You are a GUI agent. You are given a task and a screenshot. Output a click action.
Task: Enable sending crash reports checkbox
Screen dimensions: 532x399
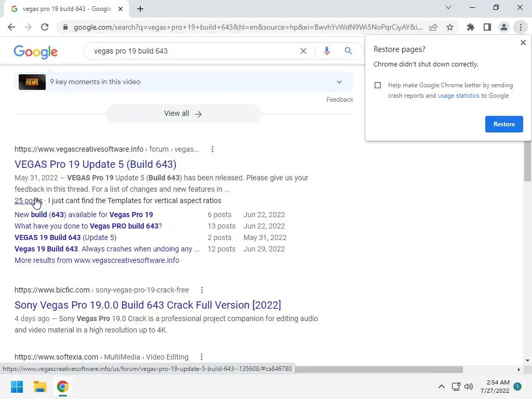tap(378, 85)
